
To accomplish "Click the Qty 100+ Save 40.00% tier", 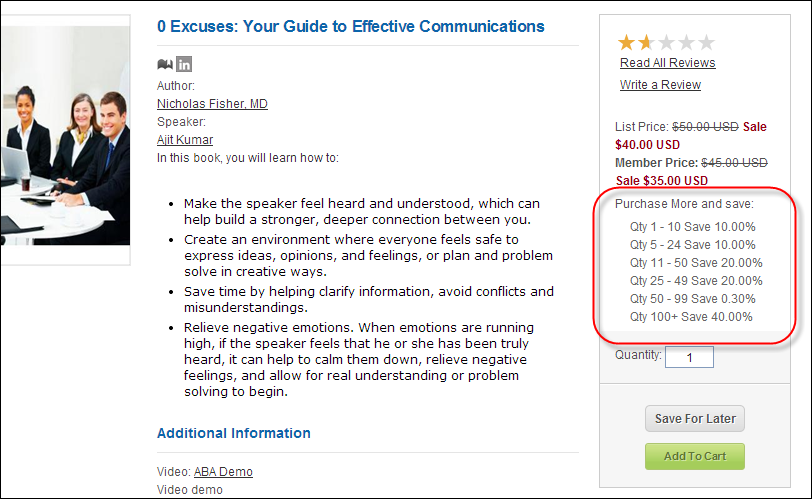I will (691, 317).
